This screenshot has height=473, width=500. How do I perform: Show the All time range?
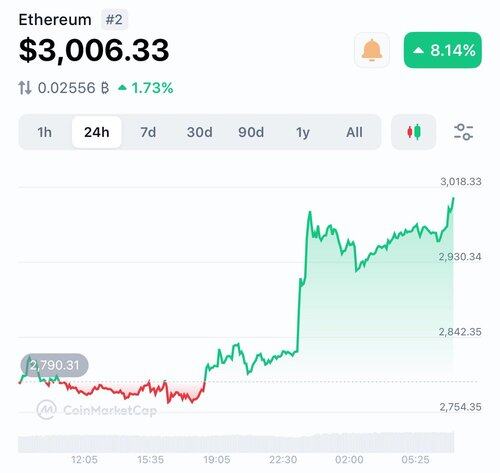(x=354, y=132)
